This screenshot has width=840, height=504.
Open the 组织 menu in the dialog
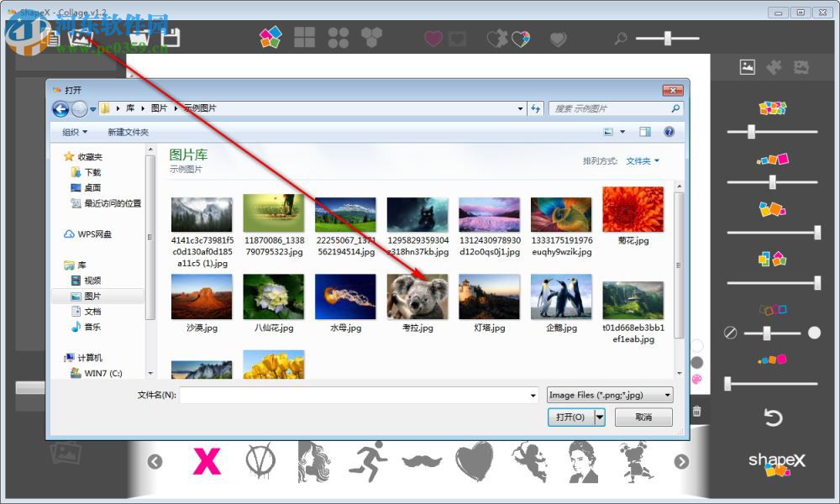pos(71,132)
